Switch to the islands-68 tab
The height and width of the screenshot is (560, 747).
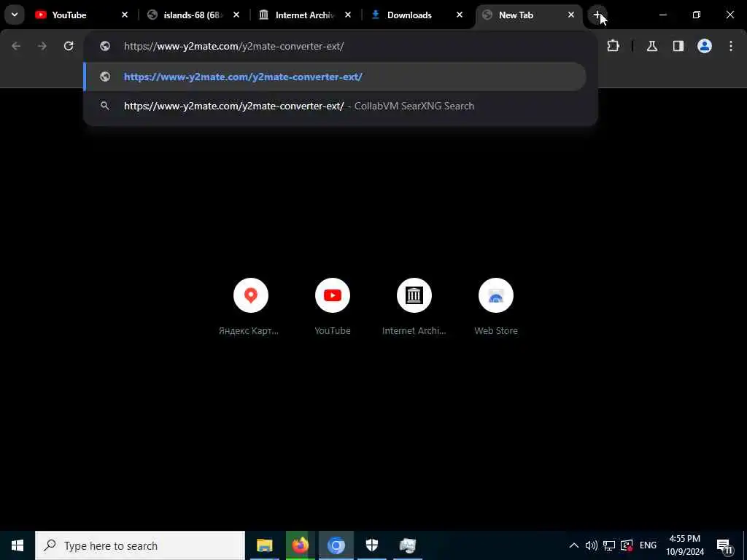tap(193, 15)
